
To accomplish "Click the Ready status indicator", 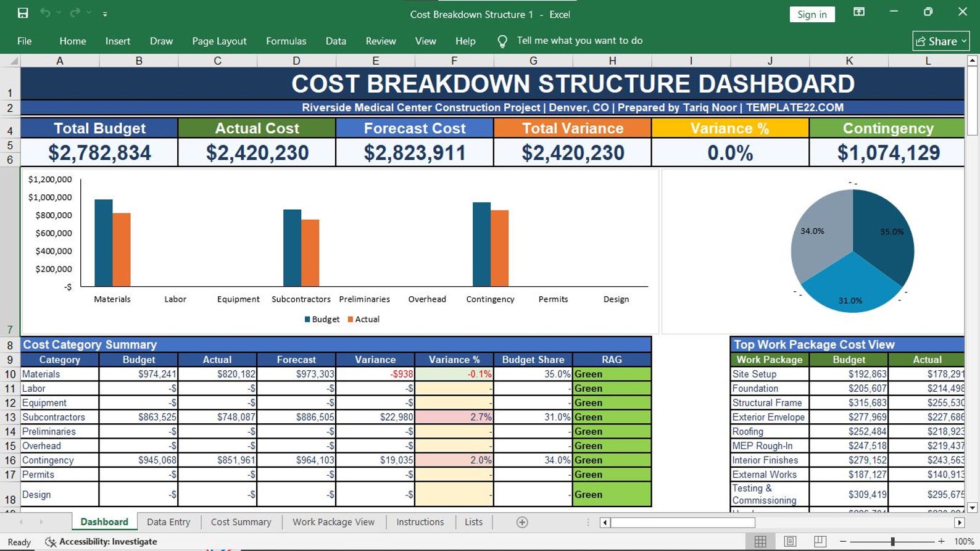I will pos(19,542).
